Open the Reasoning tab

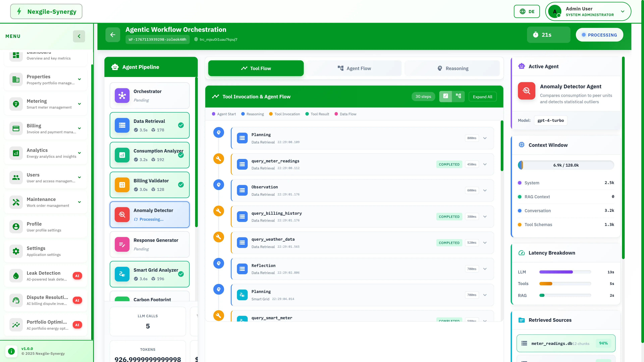pos(452,68)
